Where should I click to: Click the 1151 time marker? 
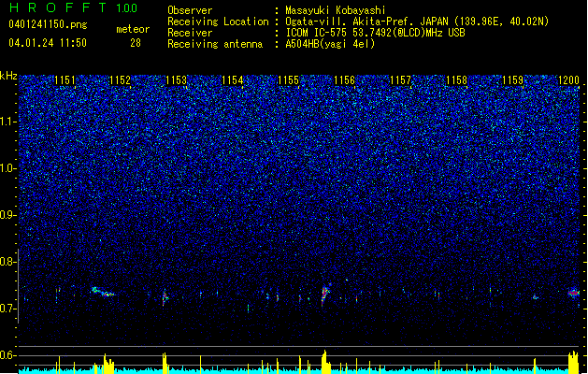tap(65, 80)
